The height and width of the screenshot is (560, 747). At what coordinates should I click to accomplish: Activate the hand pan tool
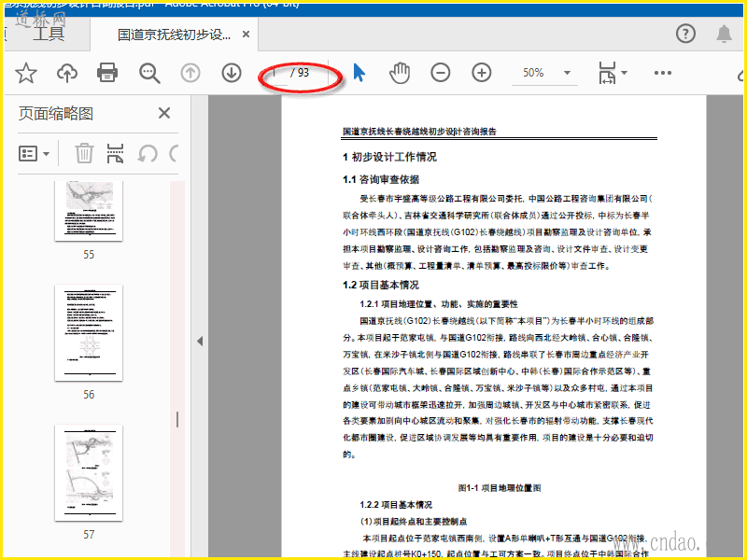coord(400,73)
